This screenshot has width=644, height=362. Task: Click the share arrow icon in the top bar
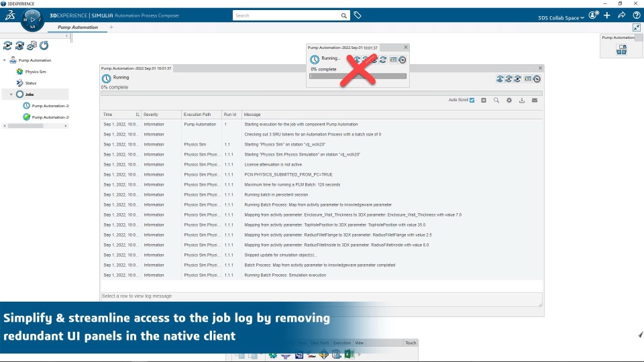pyautogui.click(x=621, y=15)
